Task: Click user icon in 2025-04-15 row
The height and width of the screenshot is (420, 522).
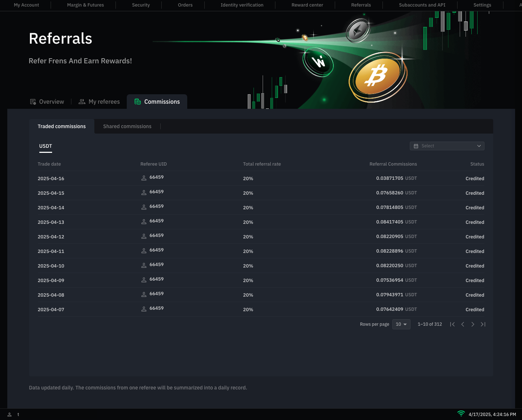Action: tap(144, 193)
